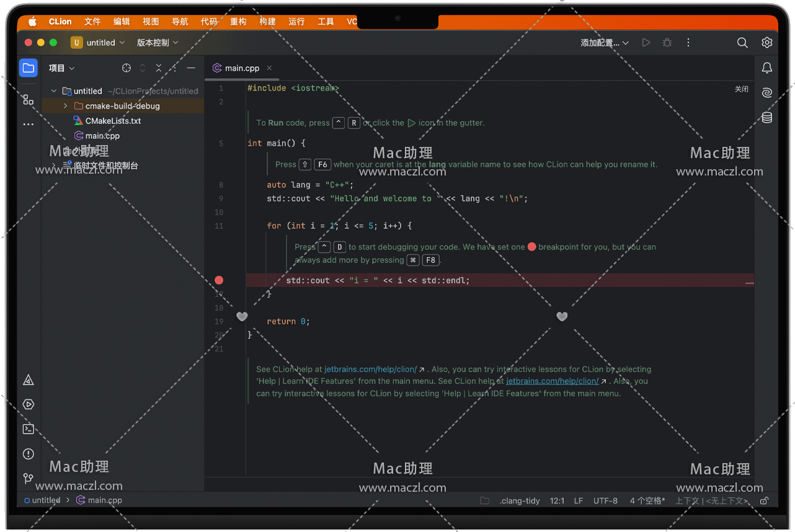Open the 添加配置 run configuration dropdown
This screenshot has height=532, width=795.
click(605, 43)
